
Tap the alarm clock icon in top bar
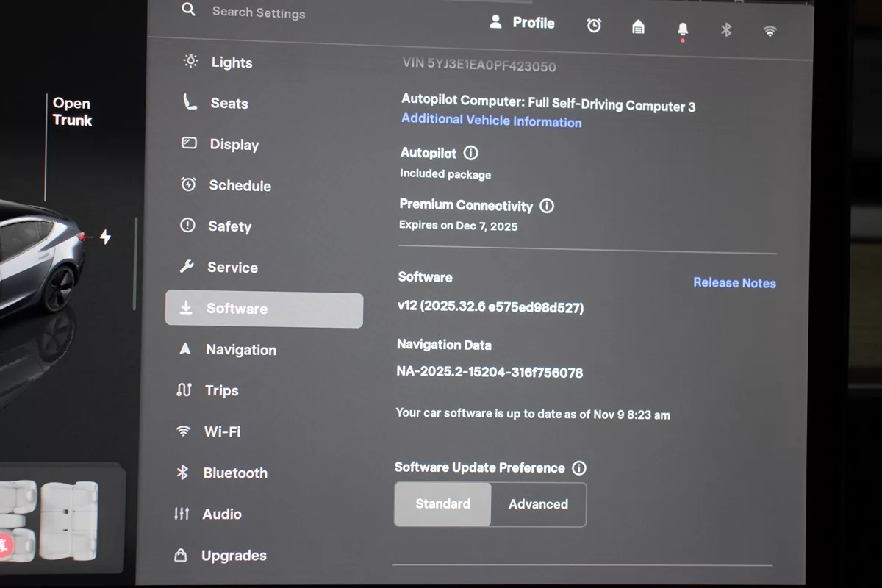pos(594,26)
